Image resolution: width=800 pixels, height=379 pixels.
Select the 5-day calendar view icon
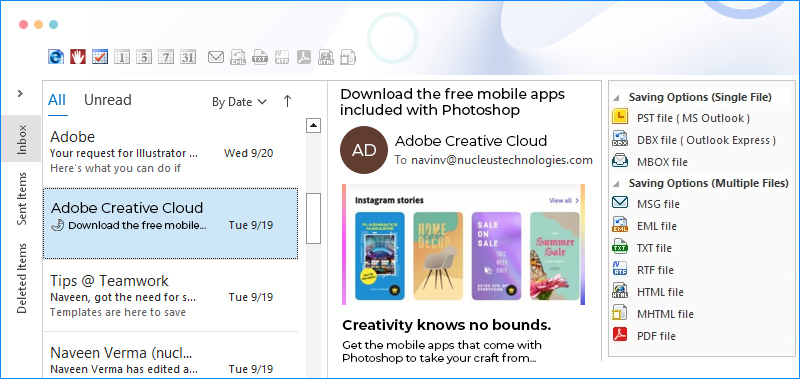tap(144, 57)
